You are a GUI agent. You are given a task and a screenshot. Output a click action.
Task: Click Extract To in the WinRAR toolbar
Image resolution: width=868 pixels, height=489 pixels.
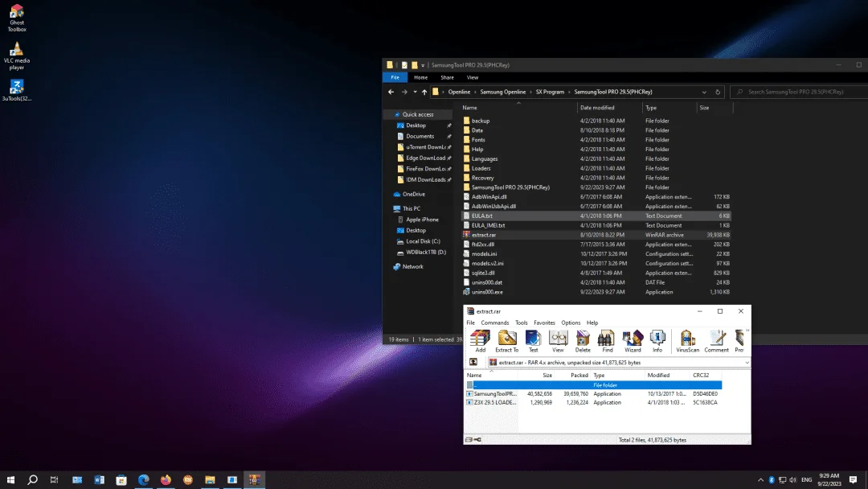point(506,340)
